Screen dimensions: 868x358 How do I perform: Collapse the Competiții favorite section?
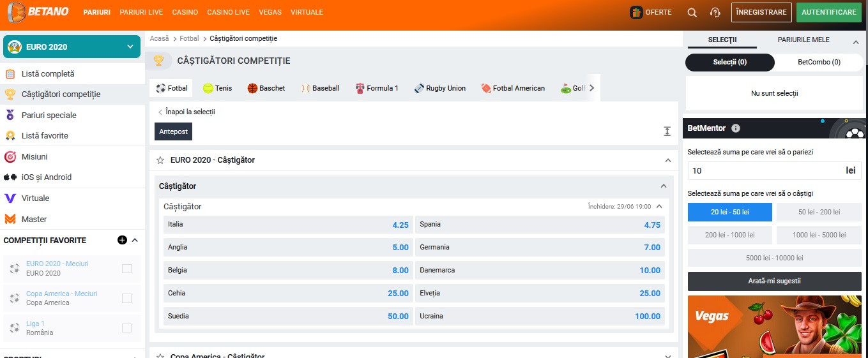pyautogui.click(x=135, y=241)
